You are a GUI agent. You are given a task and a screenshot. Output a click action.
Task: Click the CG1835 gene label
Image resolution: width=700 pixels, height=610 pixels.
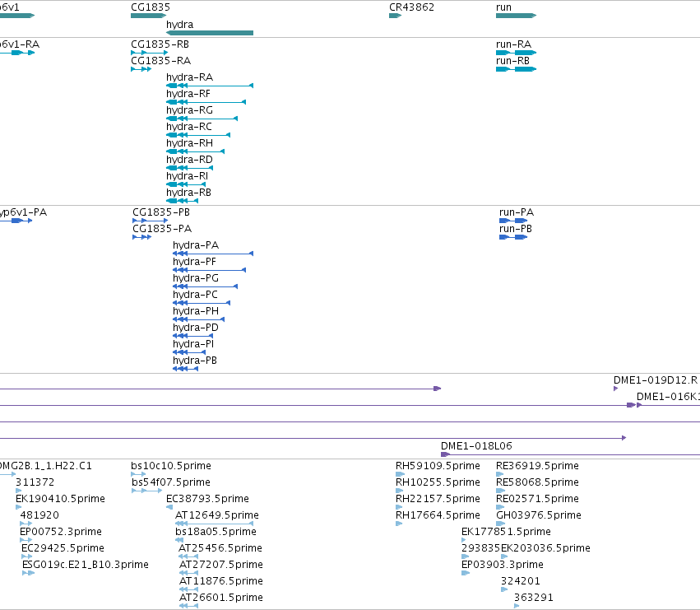tap(151, 7)
